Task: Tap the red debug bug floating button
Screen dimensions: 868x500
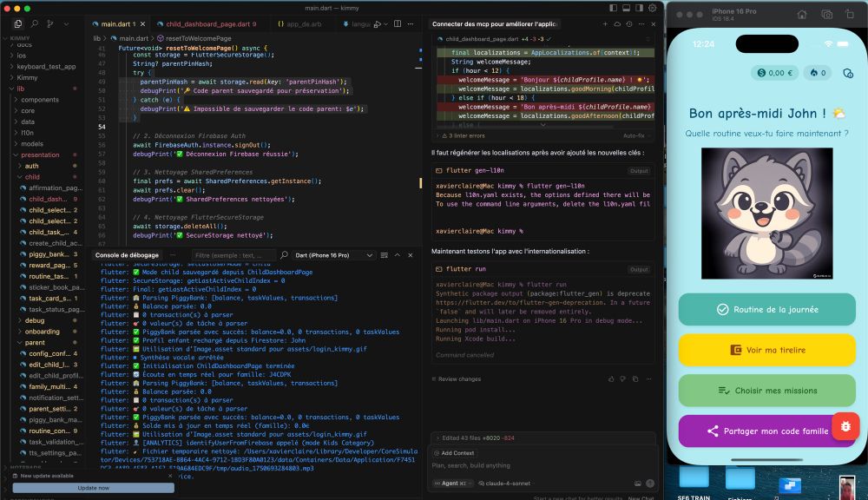Action: [x=845, y=426]
